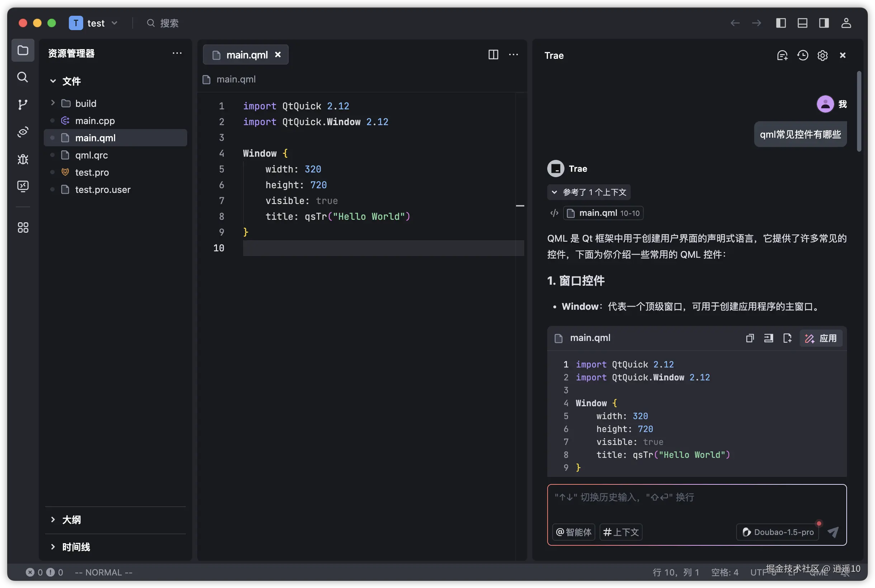Click the Search magnifier in activity bar
Screen dimensions: 875x588
click(x=23, y=77)
